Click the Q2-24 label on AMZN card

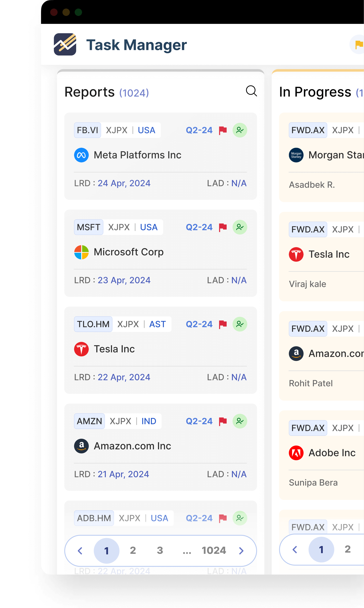coord(199,421)
